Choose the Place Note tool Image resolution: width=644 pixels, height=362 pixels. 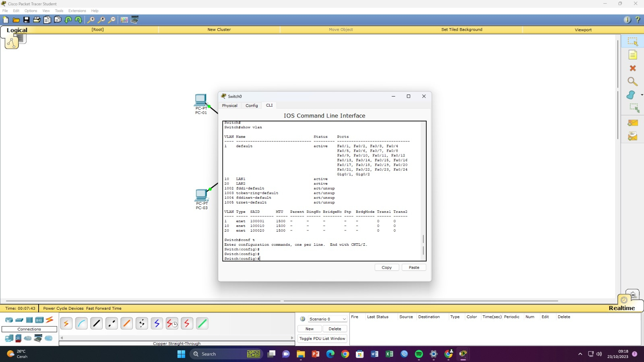[633, 55]
